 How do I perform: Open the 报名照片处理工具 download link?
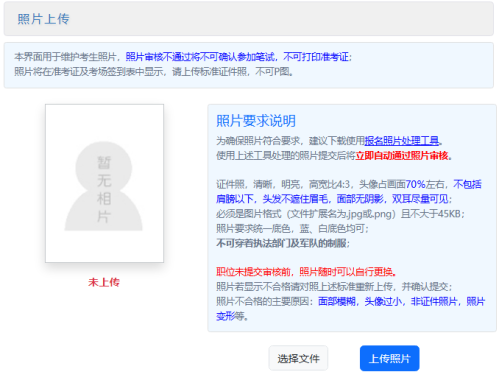click(402, 141)
